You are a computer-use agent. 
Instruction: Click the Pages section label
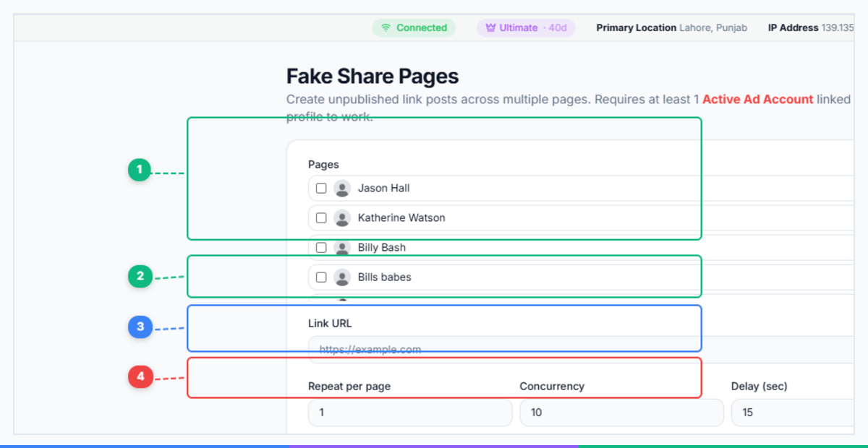[x=323, y=165]
